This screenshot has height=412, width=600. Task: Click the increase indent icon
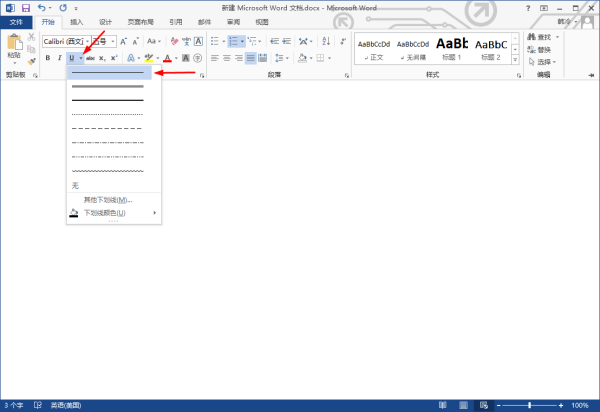click(x=286, y=41)
